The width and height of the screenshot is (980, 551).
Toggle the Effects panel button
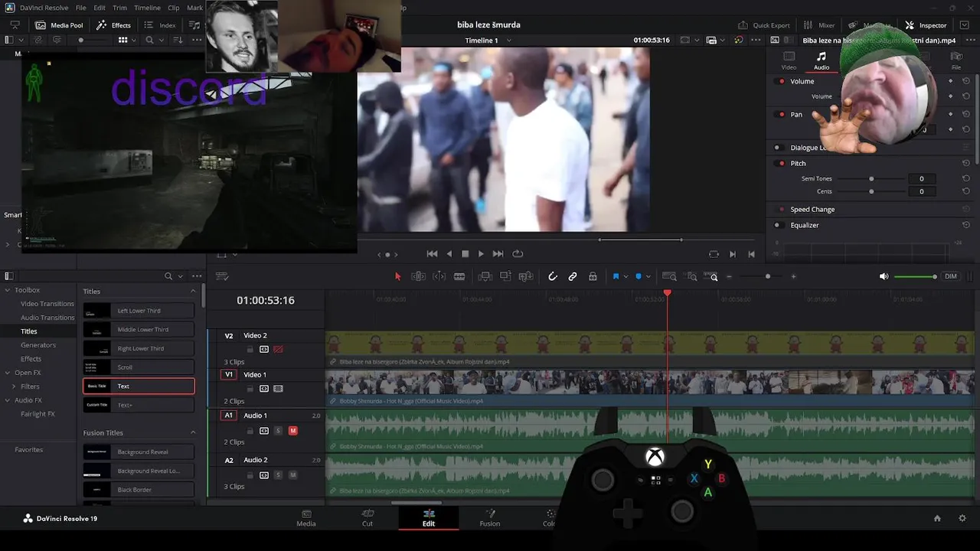pyautogui.click(x=114, y=25)
